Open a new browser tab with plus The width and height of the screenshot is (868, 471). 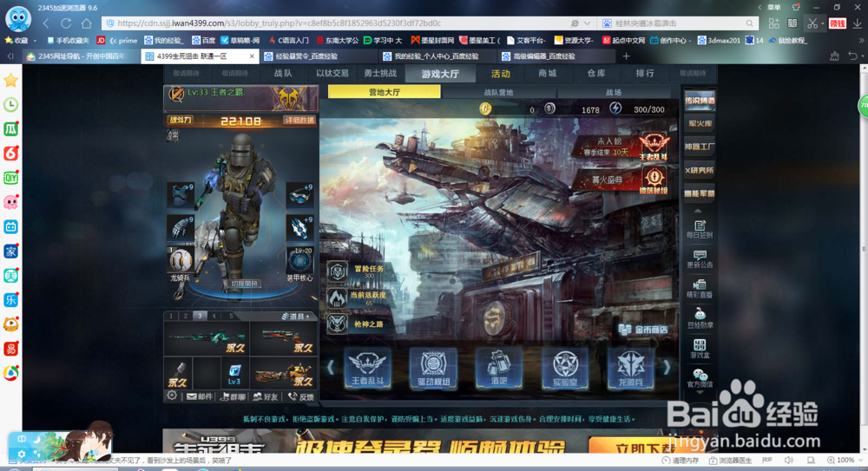click(x=626, y=56)
